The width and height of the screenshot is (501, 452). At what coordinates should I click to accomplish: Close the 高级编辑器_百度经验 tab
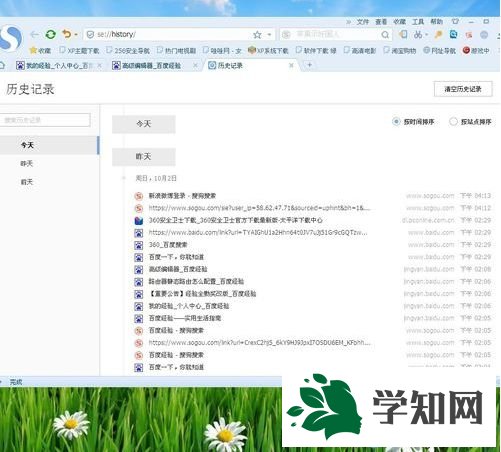click(196, 66)
